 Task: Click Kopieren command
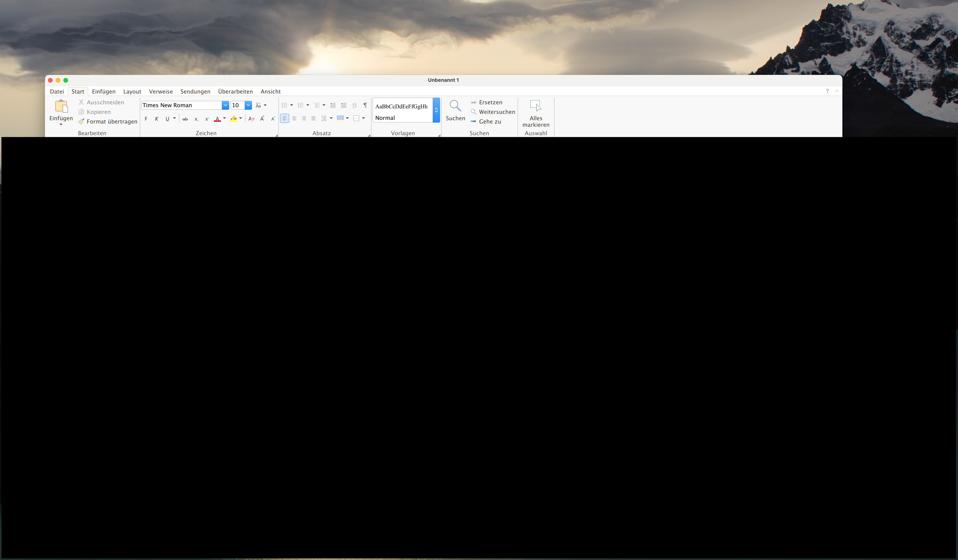95,112
